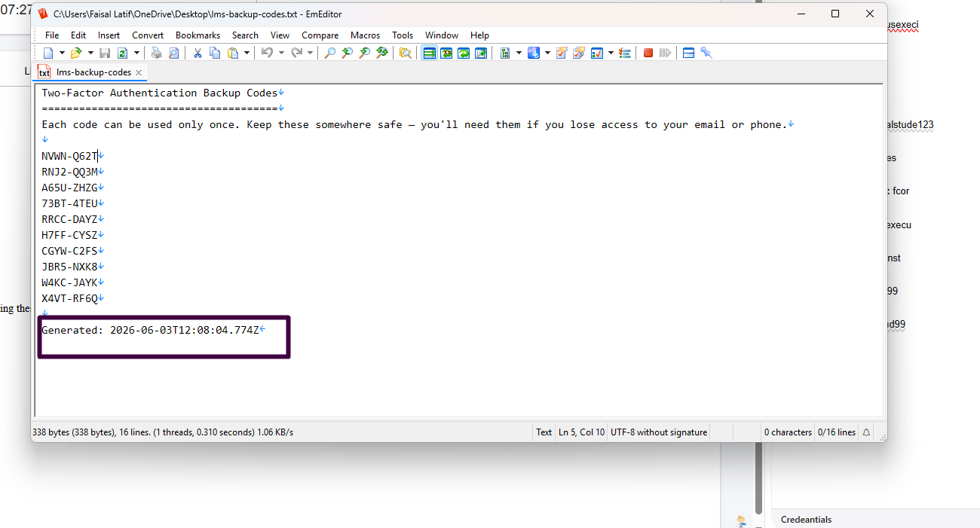Open Find in Files from the toolbar
This screenshot has height=528, width=980.
click(x=406, y=53)
